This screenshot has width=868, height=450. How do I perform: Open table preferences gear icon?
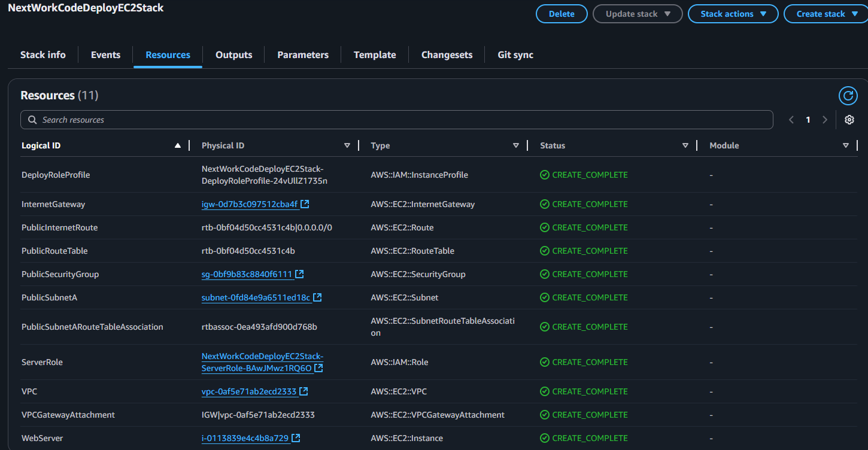point(849,120)
